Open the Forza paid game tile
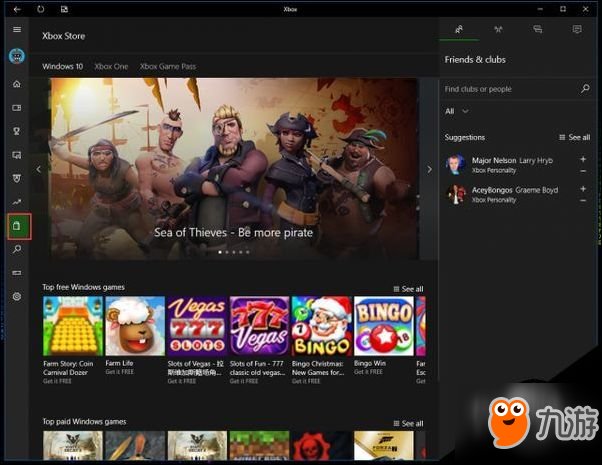This screenshot has height=465, width=602. pyautogui.click(x=384, y=445)
